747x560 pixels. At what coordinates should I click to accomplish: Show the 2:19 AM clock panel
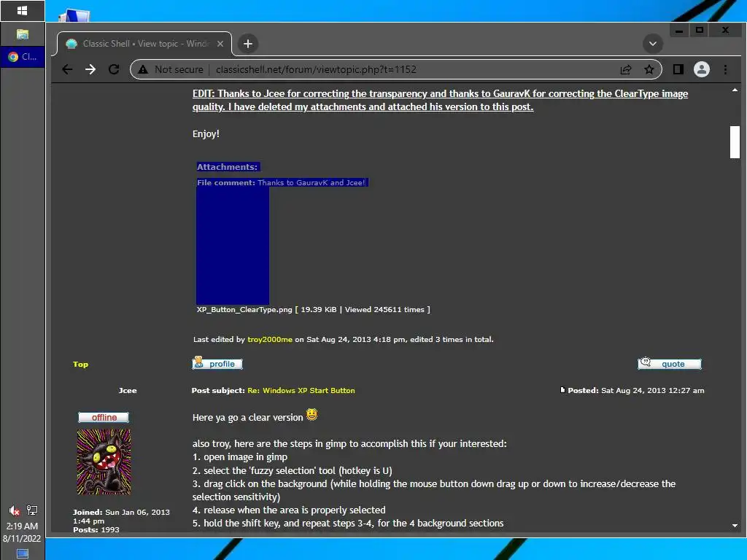tap(22, 526)
